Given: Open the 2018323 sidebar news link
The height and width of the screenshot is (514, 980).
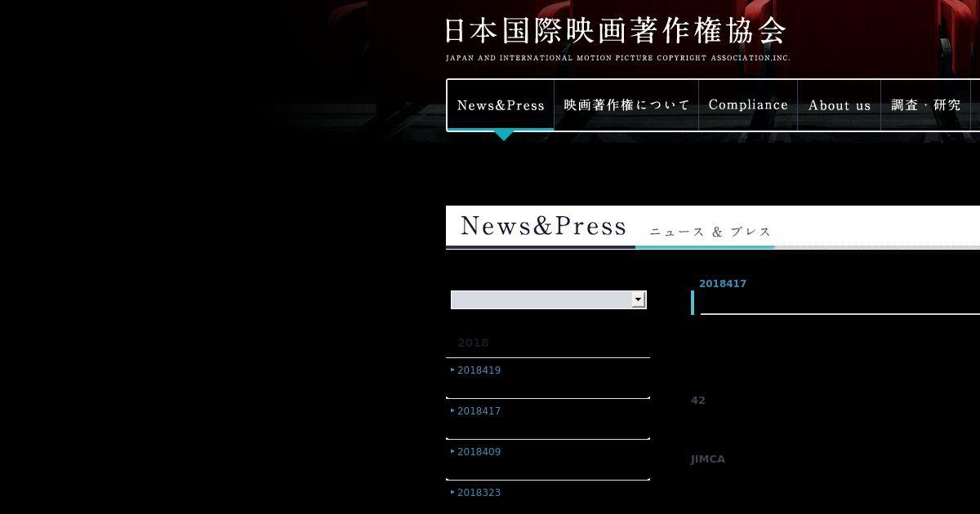Looking at the screenshot, I should coord(479,493).
